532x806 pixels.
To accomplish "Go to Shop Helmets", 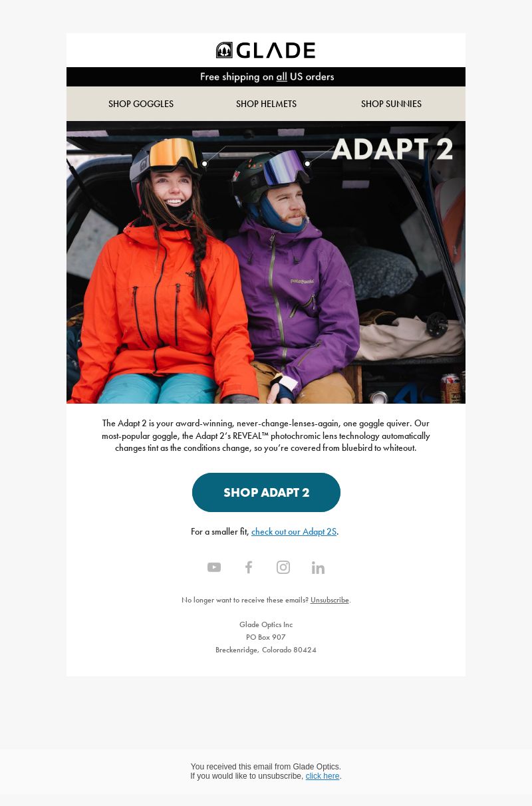I will [x=266, y=104].
